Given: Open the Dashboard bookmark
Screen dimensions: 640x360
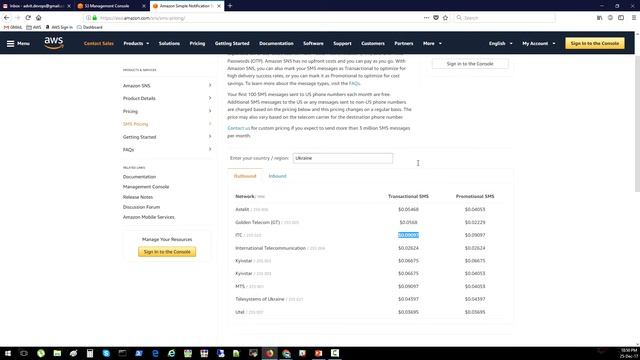Looking at the screenshot, I should point(89,27).
